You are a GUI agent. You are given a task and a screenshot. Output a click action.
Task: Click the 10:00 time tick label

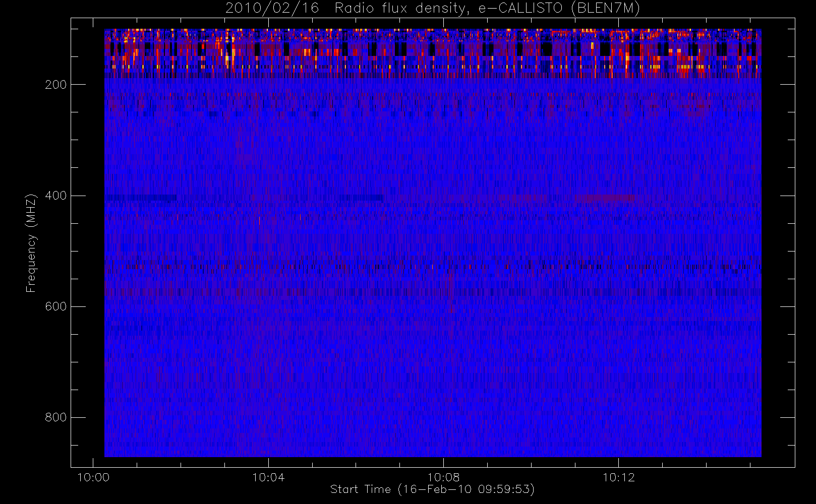93,477
